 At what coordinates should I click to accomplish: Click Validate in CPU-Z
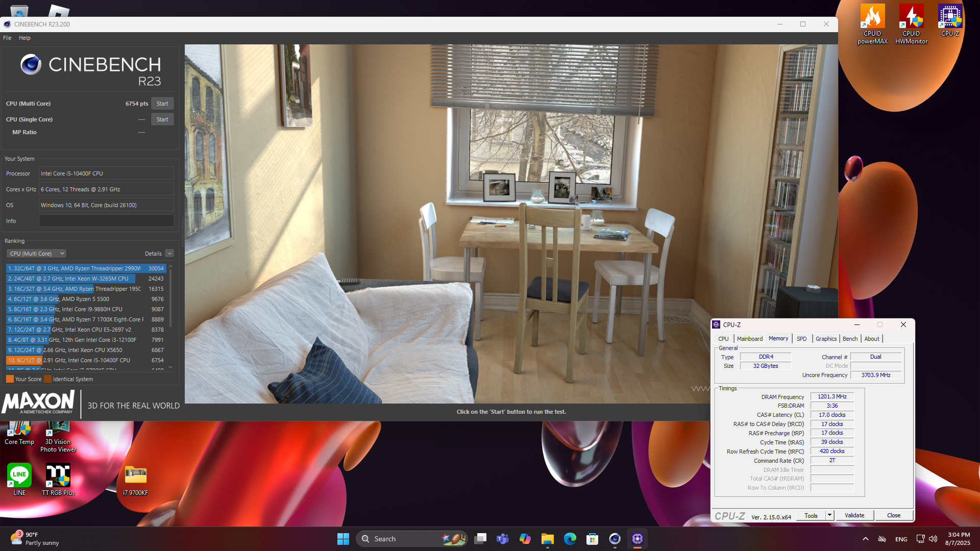(854, 515)
